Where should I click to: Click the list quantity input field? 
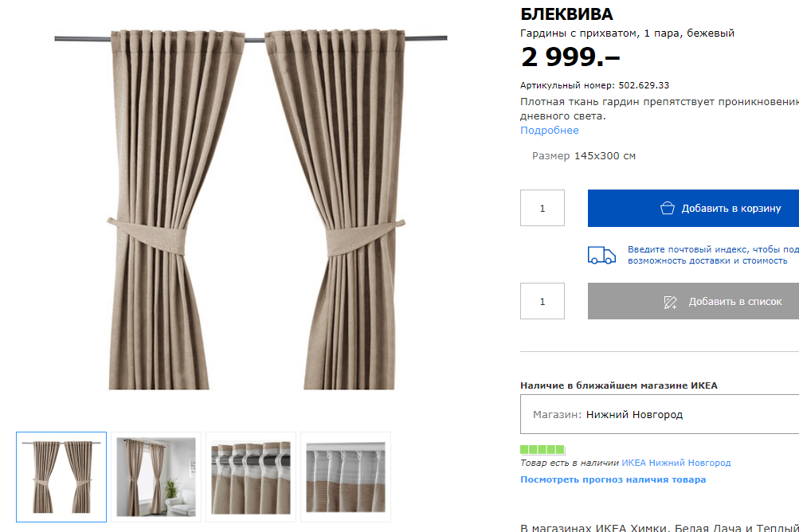click(542, 301)
